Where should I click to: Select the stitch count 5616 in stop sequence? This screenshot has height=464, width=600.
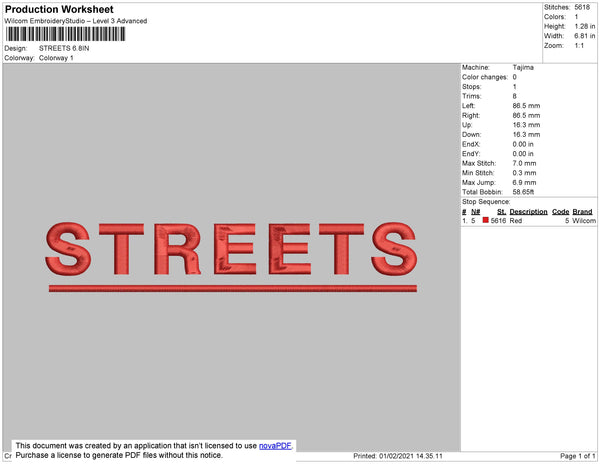[x=498, y=221]
